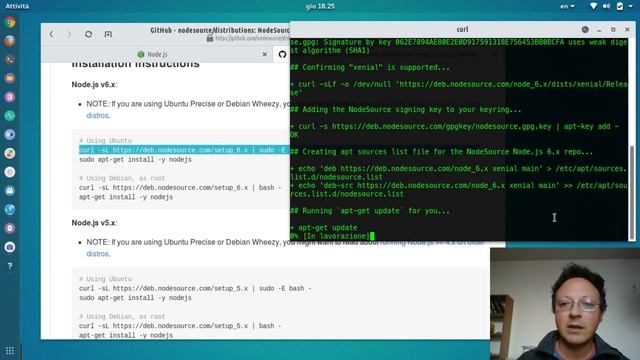Viewport: 640px width, 360px height.
Task: Click the browser URL address field
Action: click(252, 38)
